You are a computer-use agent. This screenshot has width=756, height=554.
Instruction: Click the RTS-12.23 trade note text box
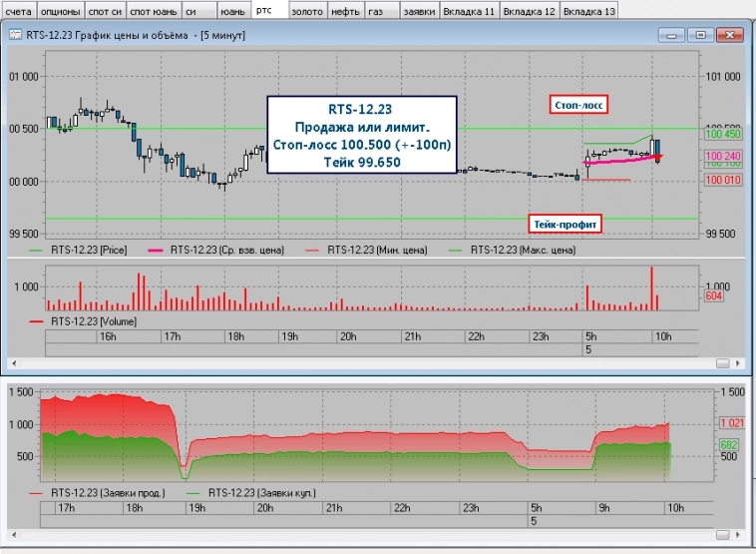click(x=362, y=134)
